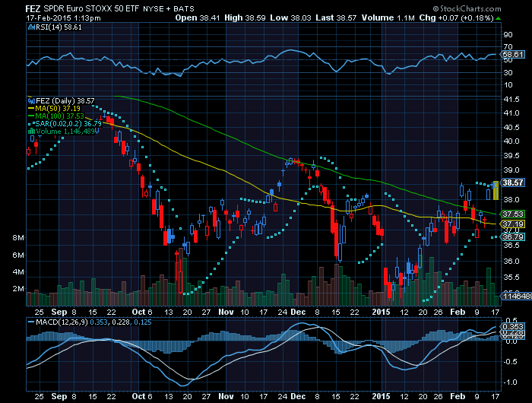Click the 38.57 last price axis tag
Image resolution: width=532 pixels, height=403 pixels.
click(513, 182)
